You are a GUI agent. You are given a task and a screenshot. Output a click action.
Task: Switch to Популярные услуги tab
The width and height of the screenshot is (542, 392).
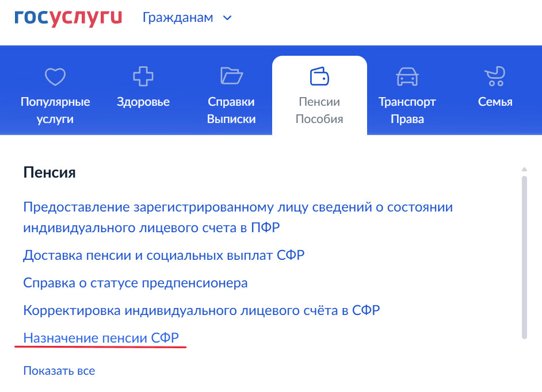(55, 95)
